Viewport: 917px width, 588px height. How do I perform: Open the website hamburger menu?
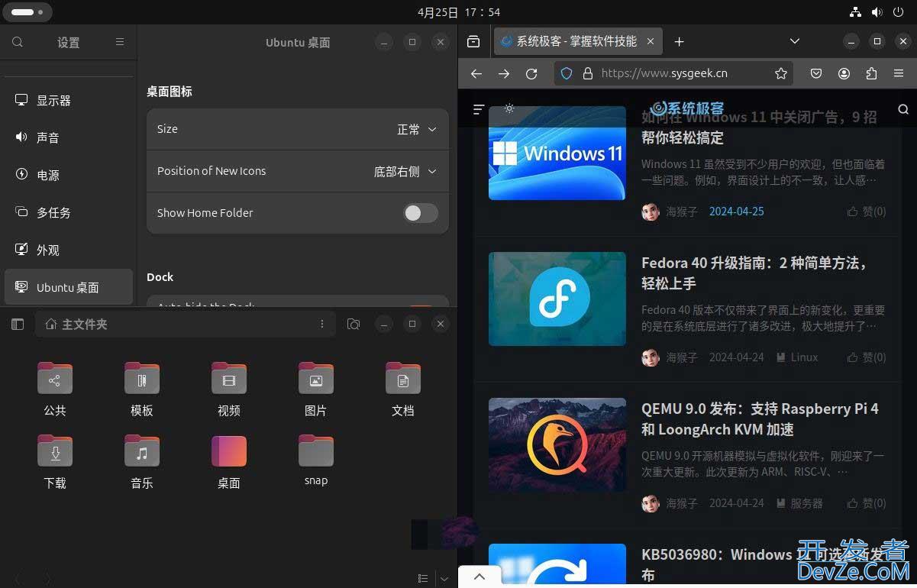[x=479, y=109]
